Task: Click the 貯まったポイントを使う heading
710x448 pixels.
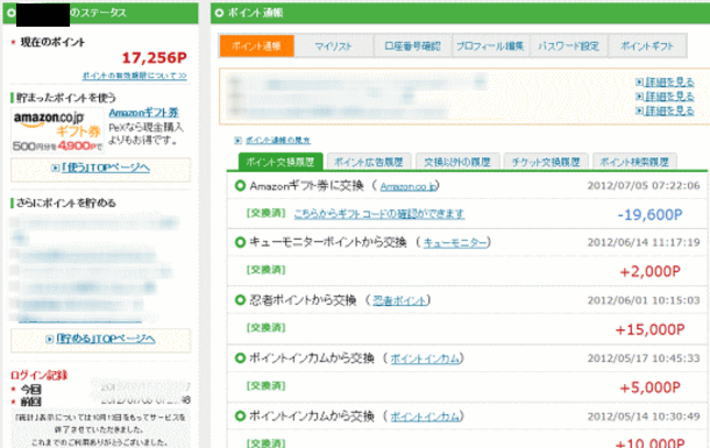Action: click(x=66, y=97)
